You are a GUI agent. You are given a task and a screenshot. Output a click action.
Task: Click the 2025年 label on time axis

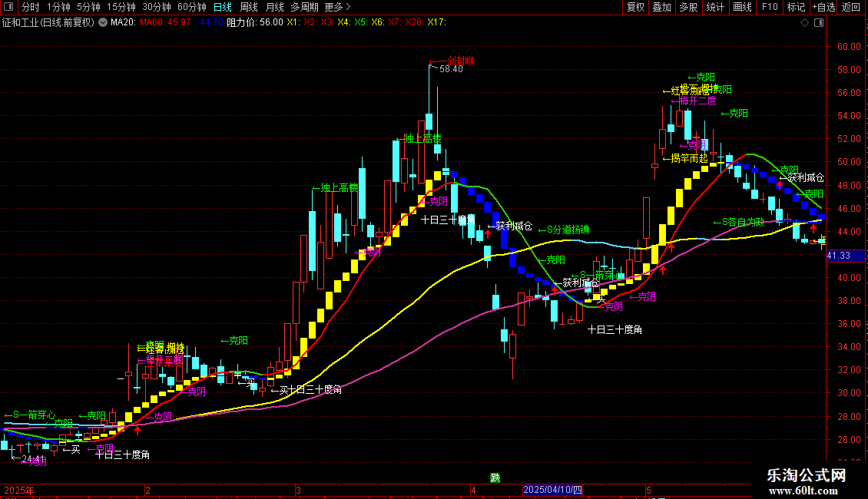19,490
